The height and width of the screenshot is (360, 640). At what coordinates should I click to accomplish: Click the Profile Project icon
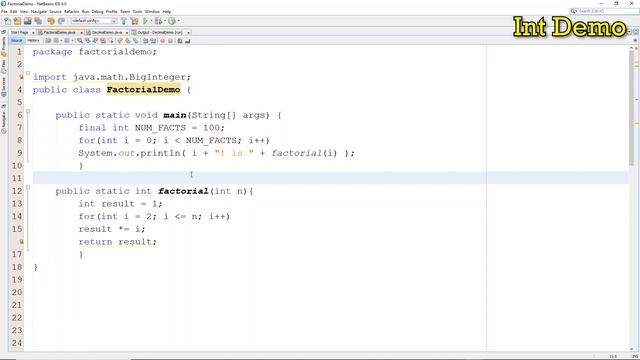[x=172, y=21]
